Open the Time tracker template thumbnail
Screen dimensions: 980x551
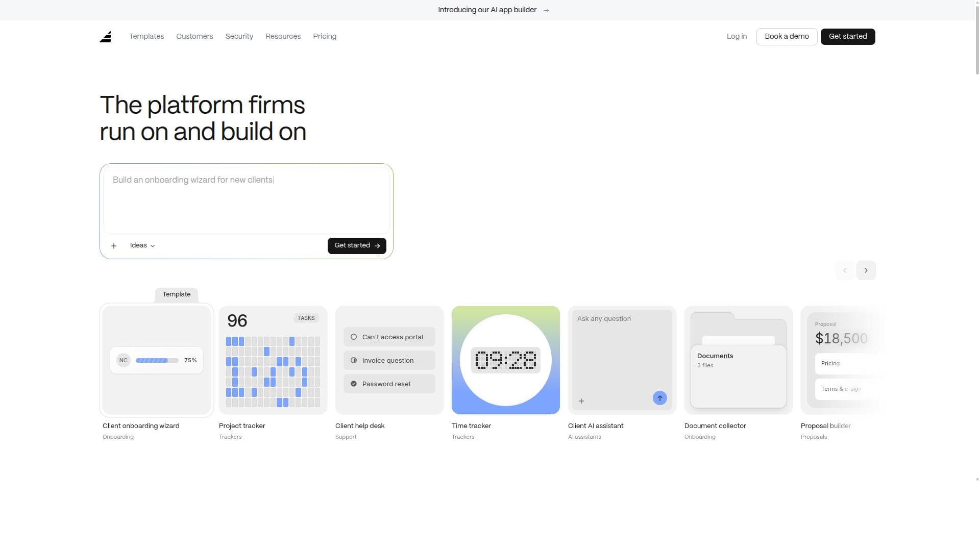[506, 360]
